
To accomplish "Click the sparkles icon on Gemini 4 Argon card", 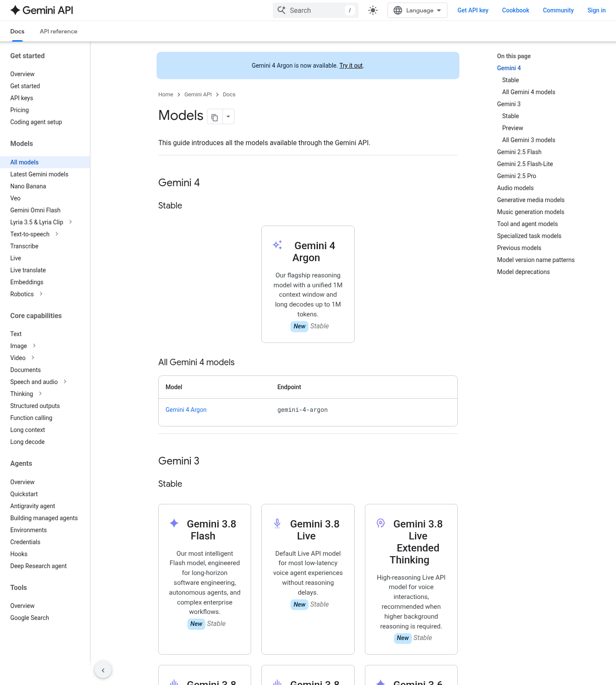I will pos(278,245).
